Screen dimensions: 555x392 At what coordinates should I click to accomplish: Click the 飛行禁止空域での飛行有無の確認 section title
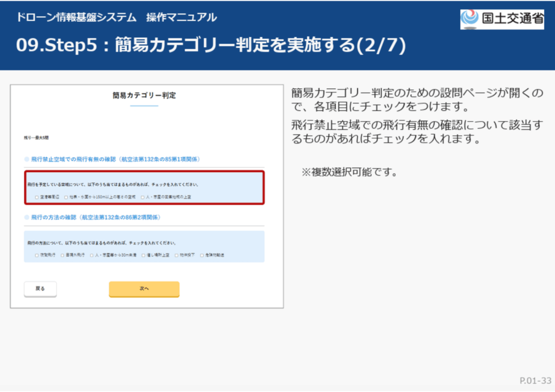115,159
